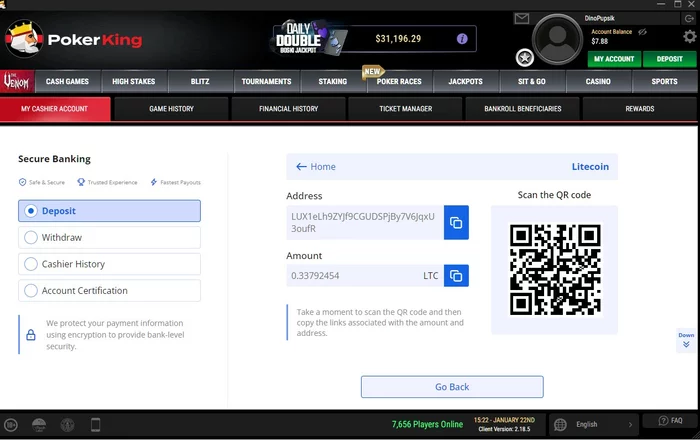This screenshot has width=700, height=440.
Task: Open the Rewards subtab
Action: pyautogui.click(x=640, y=109)
